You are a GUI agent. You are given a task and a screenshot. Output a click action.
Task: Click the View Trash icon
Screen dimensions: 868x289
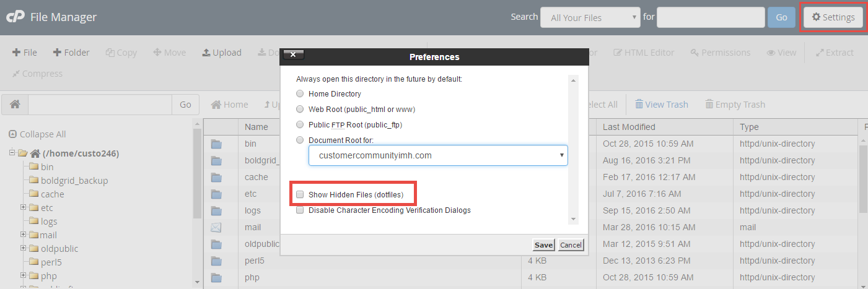point(639,105)
